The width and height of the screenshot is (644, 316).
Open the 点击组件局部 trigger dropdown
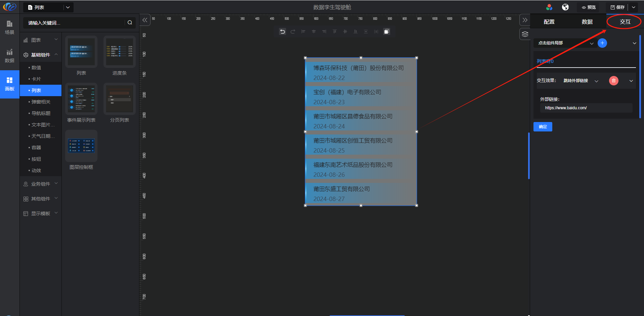coord(565,43)
